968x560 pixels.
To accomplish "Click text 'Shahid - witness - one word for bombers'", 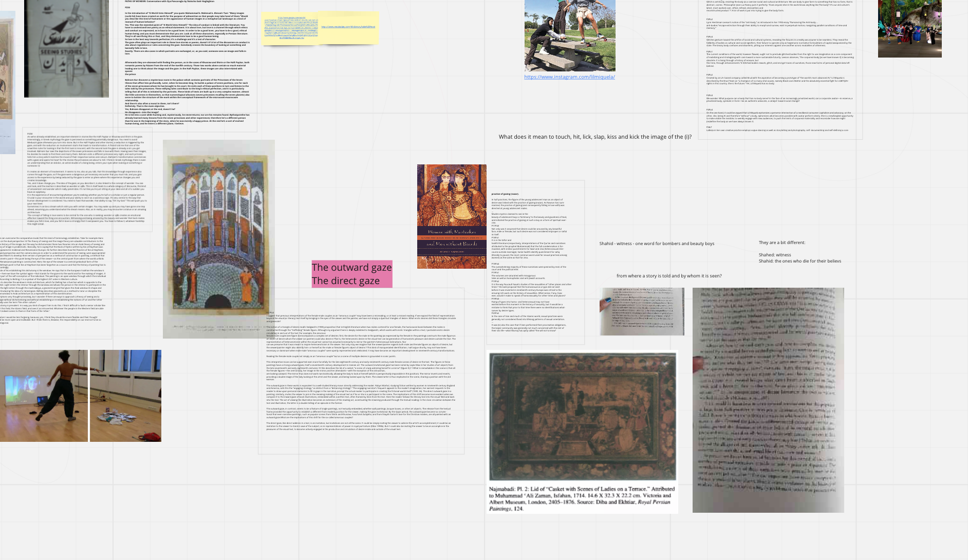I will pos(657,244).
